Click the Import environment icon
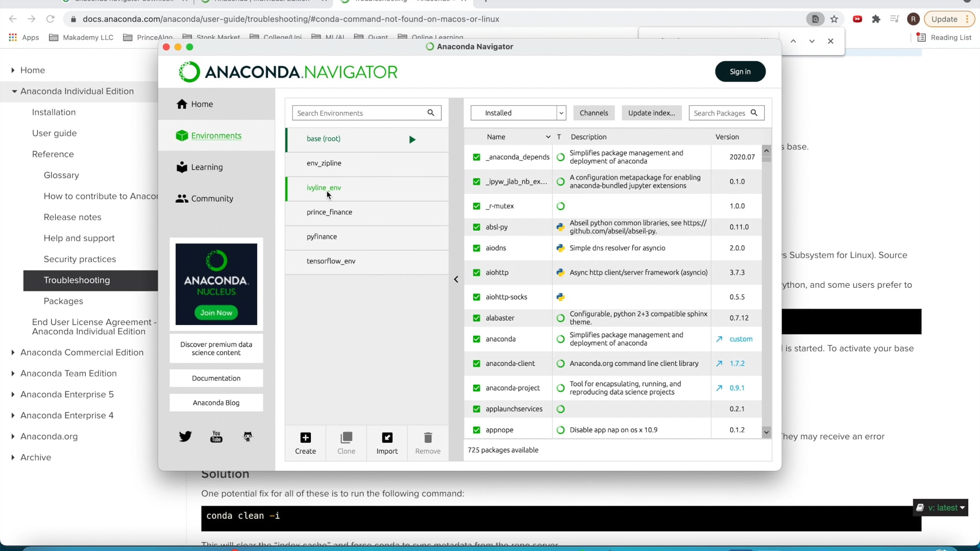 387,438
